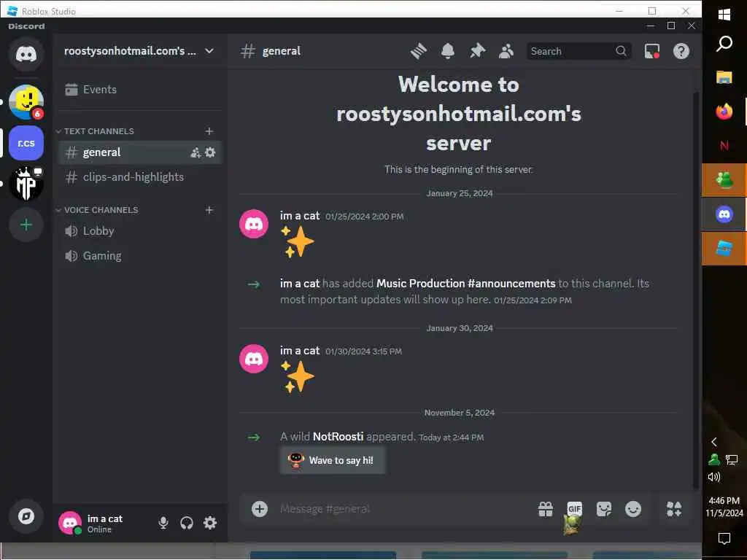Click sparkles emoji in January 25 message
This screenshot has height=560, width=747.
click(298, 242)
